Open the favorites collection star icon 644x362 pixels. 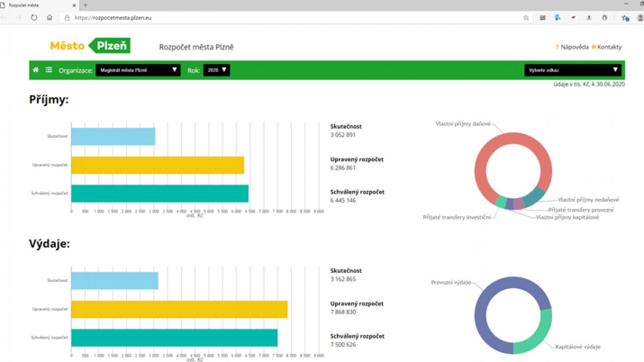(625, 18)
